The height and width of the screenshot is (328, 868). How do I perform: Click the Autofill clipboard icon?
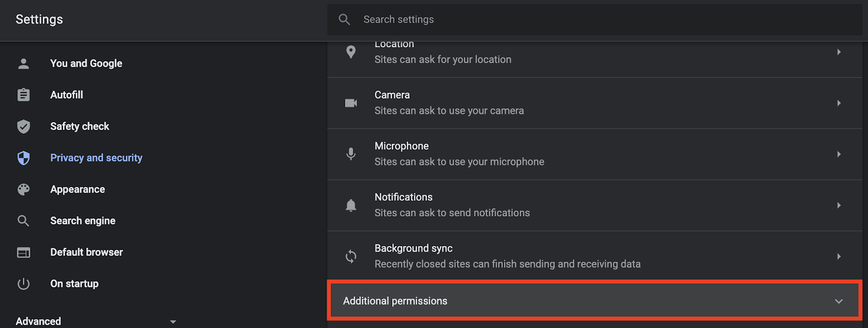(23, 95)
